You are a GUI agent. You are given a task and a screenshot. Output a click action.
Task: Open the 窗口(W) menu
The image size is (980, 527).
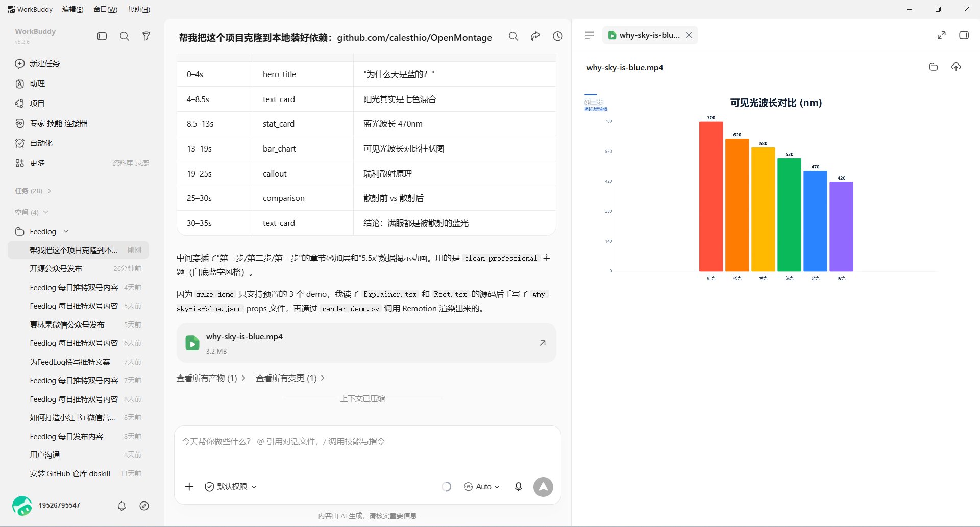click(x=105, y=9)
